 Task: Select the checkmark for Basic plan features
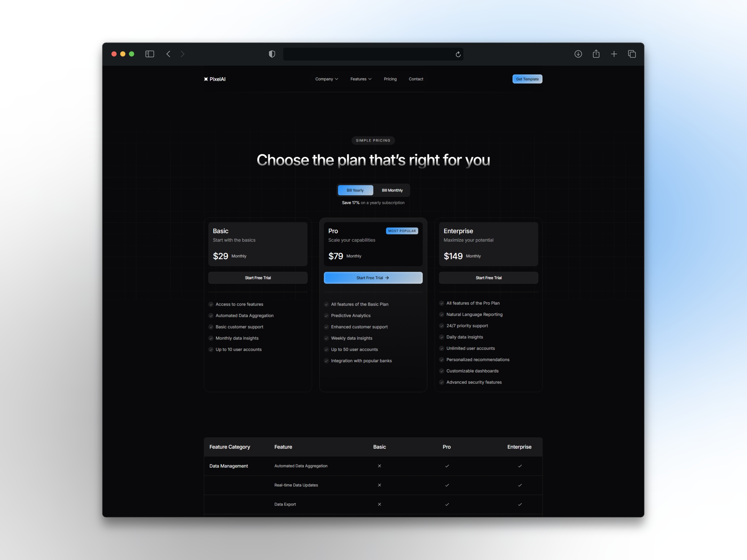coord(210,304)
